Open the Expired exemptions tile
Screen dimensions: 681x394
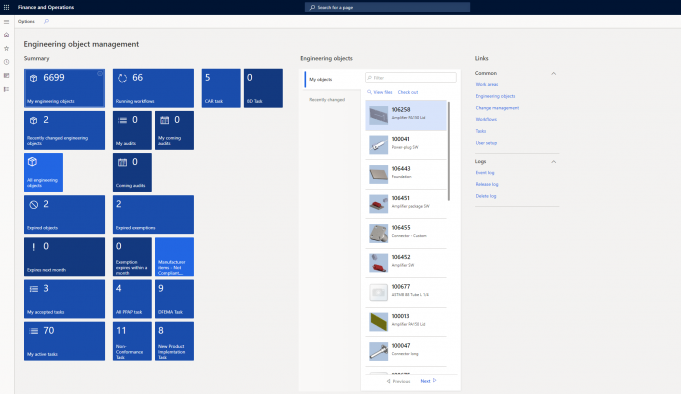click(153, 215)
